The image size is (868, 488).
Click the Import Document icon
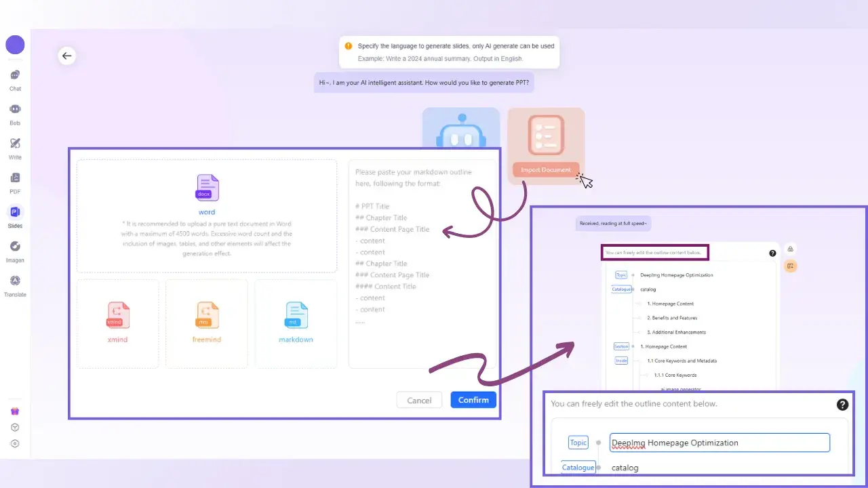pos(546,144)
